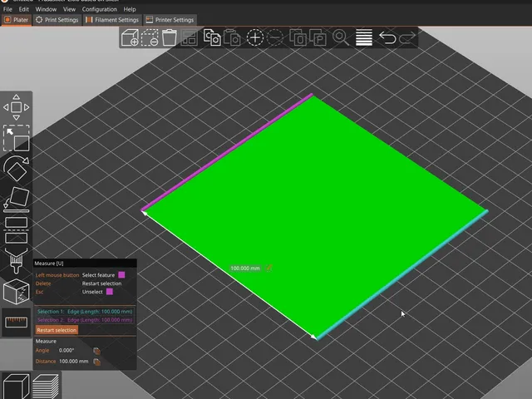This screenshot has height=399, width=532.
Task: Click Selection 1 Edge length row
Action: (x=85, y=312)
